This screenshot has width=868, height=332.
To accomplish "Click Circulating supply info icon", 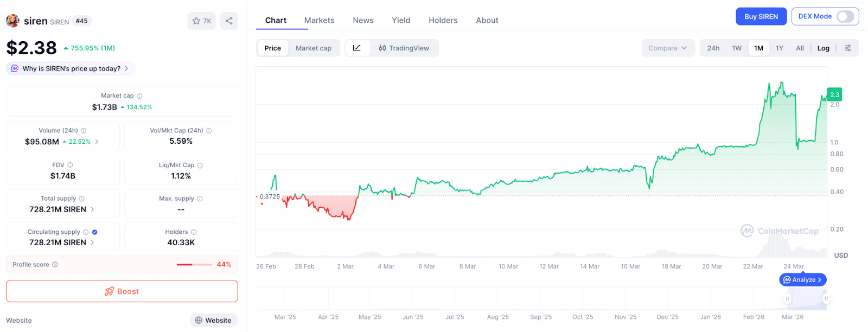I will point(86,232).
